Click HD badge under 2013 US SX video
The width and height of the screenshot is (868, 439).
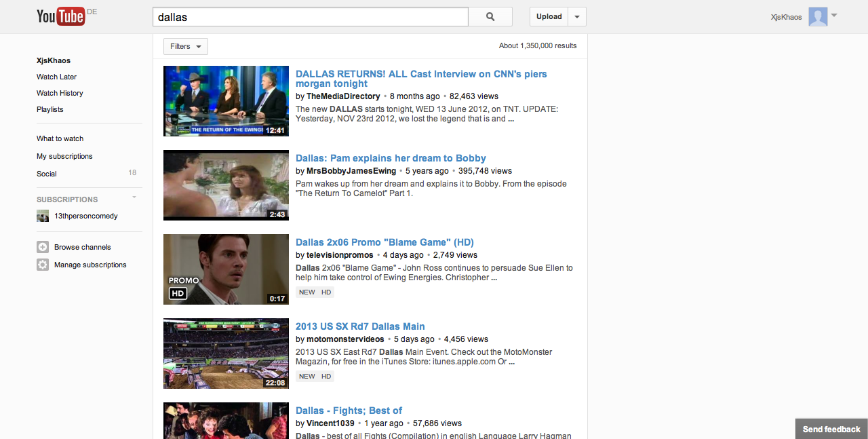(x=326, y=377)
